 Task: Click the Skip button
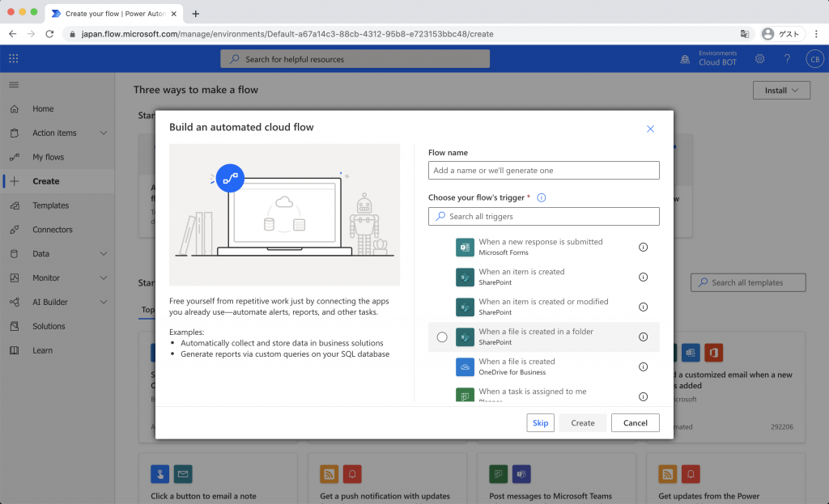click(x=540, y=422)
